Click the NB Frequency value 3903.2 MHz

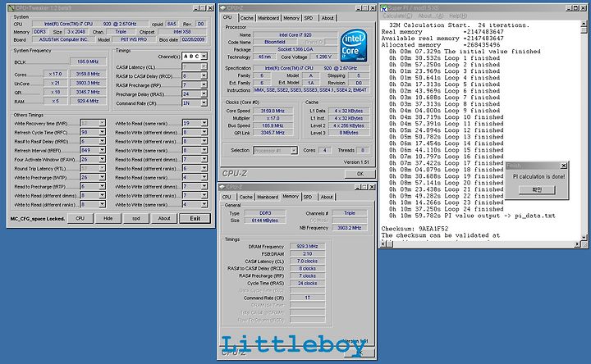(350, 228)
